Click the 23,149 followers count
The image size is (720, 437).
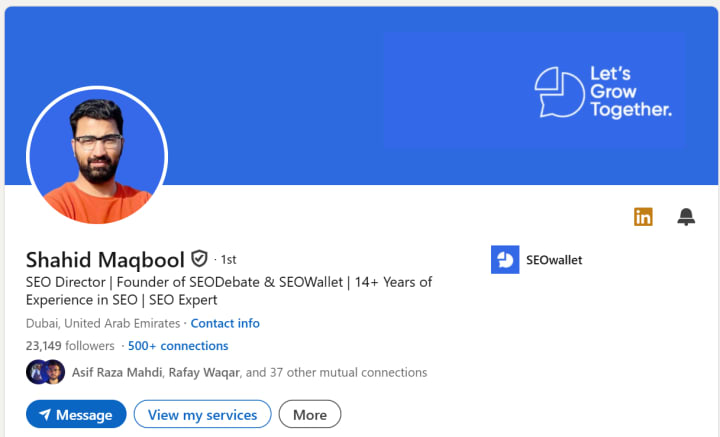[71, 346]
